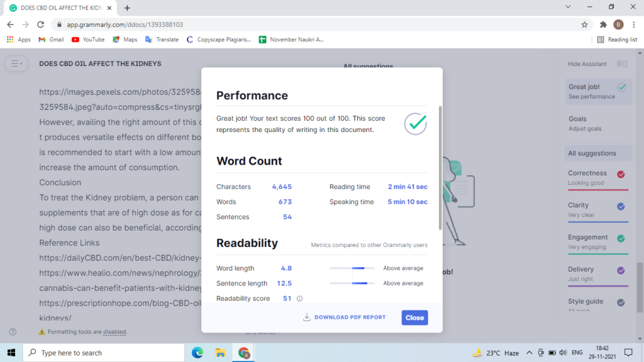Screen dimensions: 644x362
Task: Show hidden system tray icons
Action: (530, 353)
